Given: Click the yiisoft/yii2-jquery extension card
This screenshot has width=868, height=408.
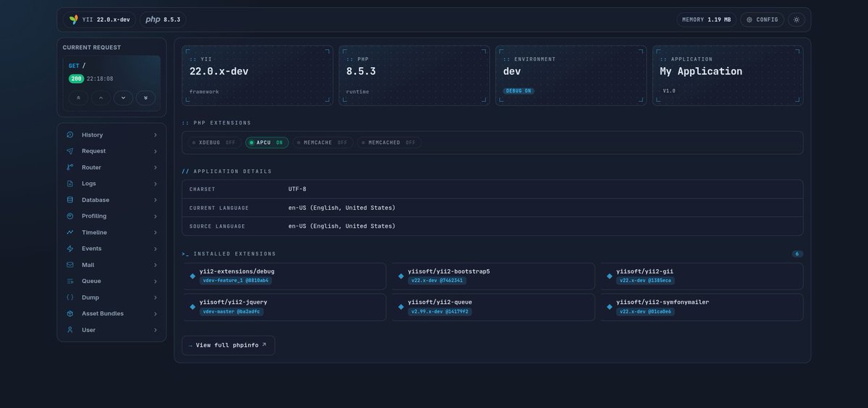Looking at the screenshot, I should (x=284, y=307).
